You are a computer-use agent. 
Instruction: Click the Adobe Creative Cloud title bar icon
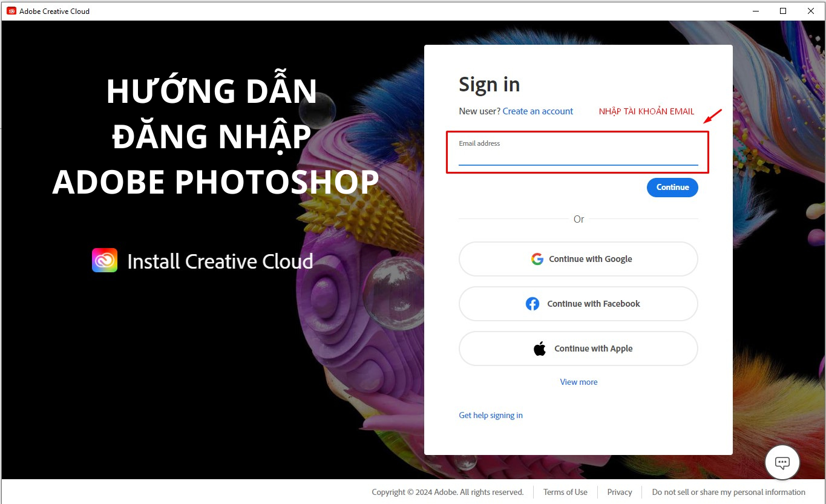coord(11,11)
